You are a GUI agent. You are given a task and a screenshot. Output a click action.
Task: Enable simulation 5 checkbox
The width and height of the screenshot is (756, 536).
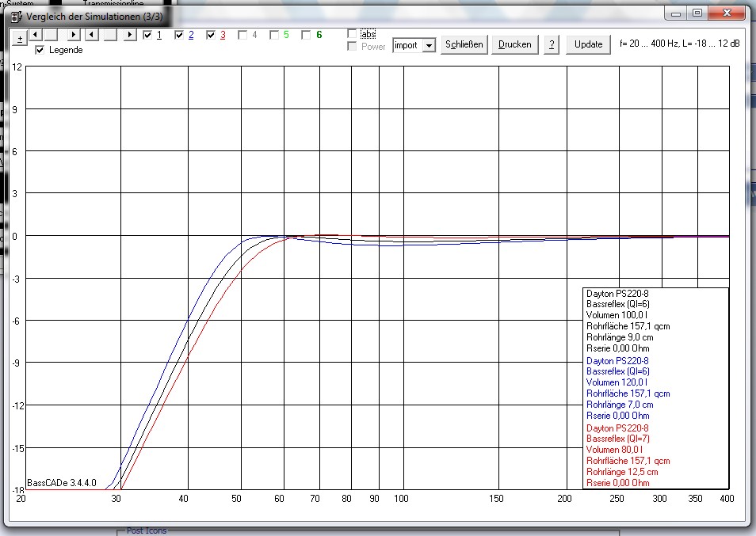[x=274, y=35]
